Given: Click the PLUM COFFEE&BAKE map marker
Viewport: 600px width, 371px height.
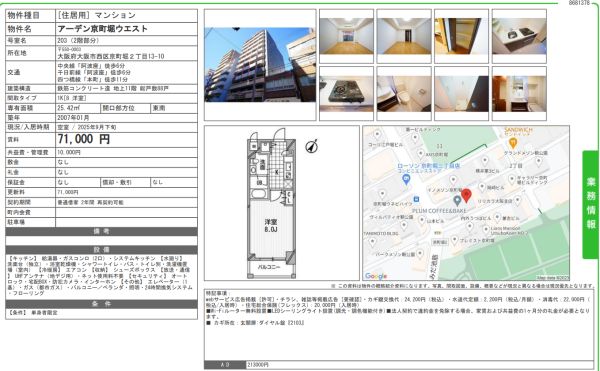Looking at the screenshot, I should 457,200.
